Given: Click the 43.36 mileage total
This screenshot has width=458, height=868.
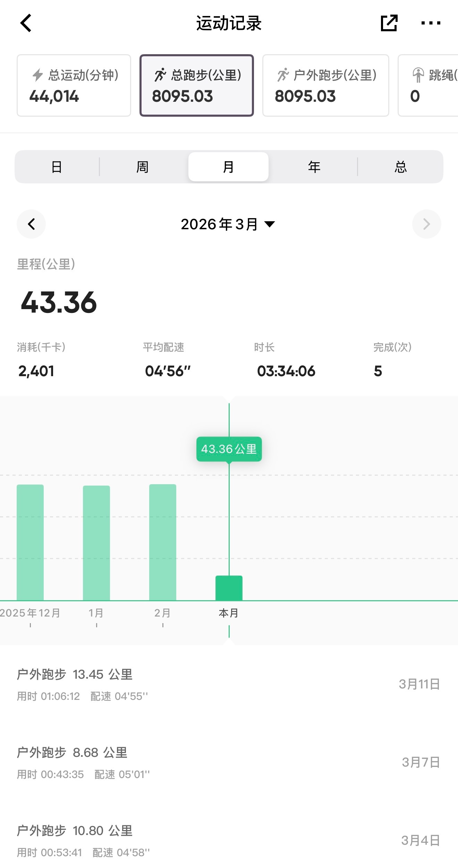Looking at the screenshot, I should click(59, 303).
